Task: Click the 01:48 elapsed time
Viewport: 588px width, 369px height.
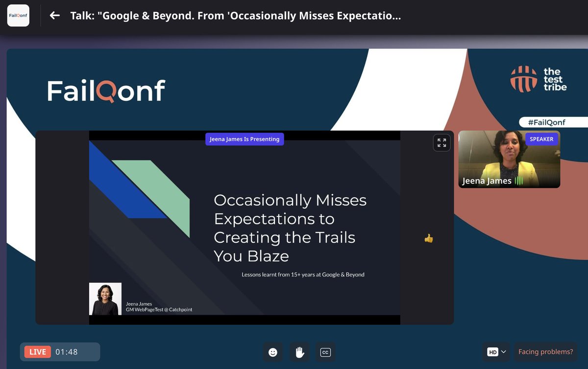Action: click(66, 352)
